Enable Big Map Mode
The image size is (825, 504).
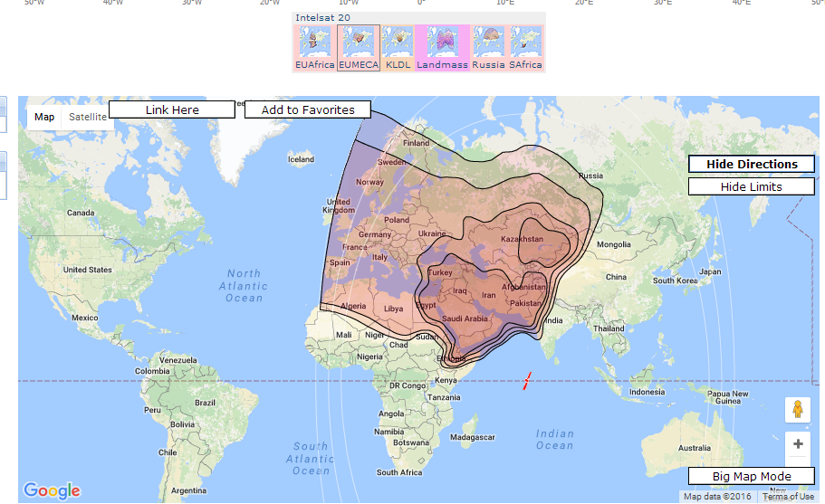pos(751,476)
